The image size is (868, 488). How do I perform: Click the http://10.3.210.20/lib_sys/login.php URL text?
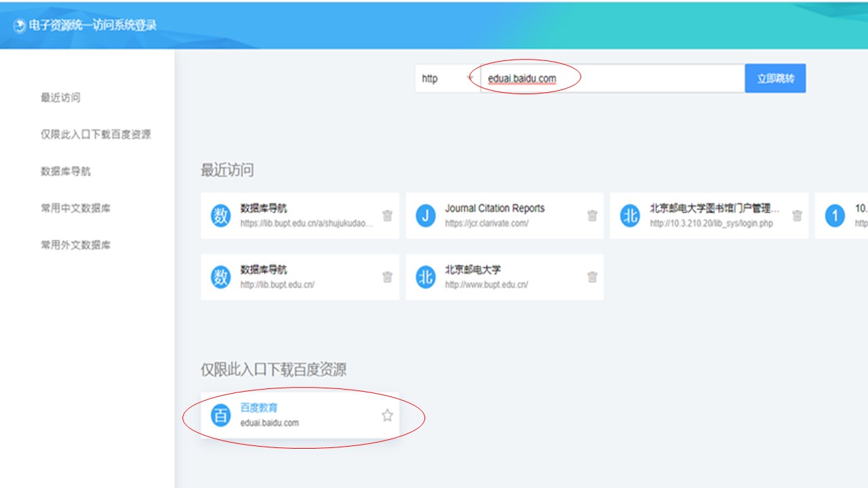(711, 223)
